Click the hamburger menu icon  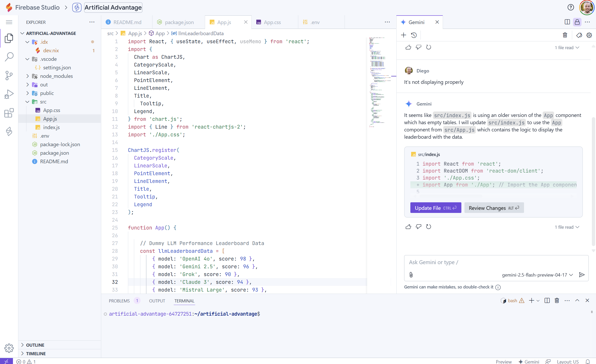(x=9, y=22)
